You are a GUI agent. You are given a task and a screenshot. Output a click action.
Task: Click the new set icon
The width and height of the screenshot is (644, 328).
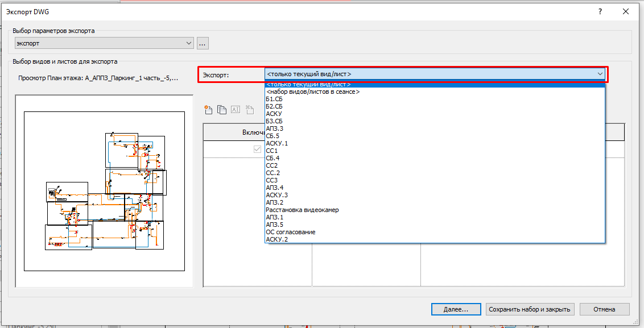point(209,110)
